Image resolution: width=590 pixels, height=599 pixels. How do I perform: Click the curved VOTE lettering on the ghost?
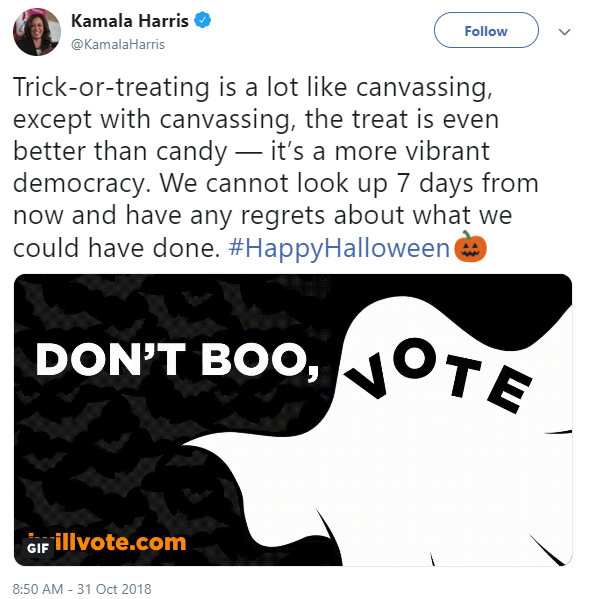click(438, 376)
